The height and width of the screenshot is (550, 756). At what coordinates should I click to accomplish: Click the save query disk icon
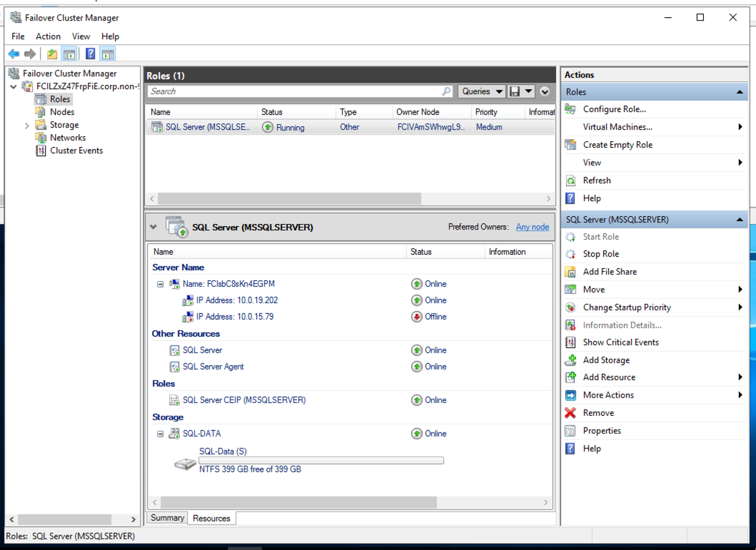pyautogui.click(x=515, y=91)
